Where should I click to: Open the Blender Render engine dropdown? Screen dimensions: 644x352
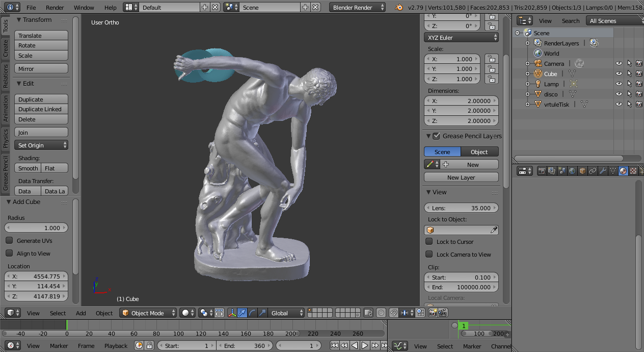point(358,7)
